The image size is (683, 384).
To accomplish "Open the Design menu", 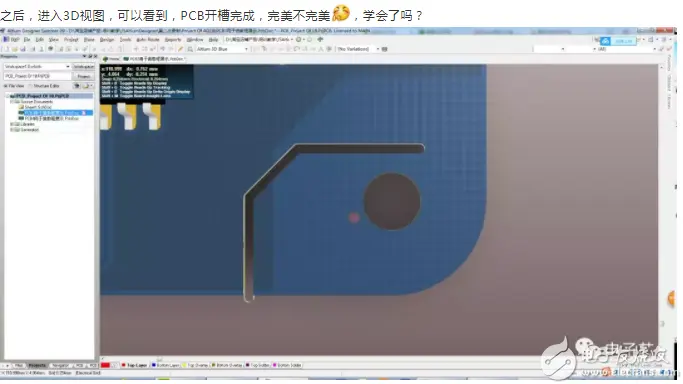I will tap(107, 40).
